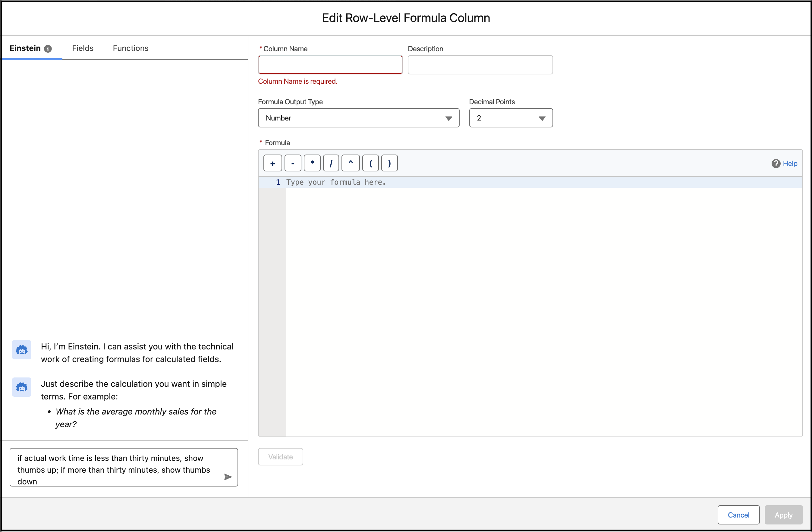
Task: Open Help via the question mark icon
Action: tap(776, 164)
